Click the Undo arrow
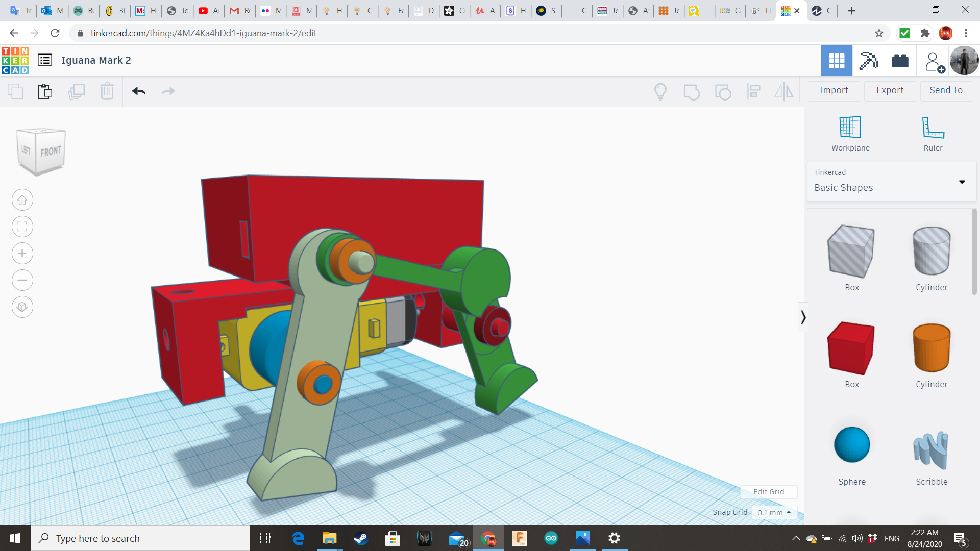 coord(139,91)
